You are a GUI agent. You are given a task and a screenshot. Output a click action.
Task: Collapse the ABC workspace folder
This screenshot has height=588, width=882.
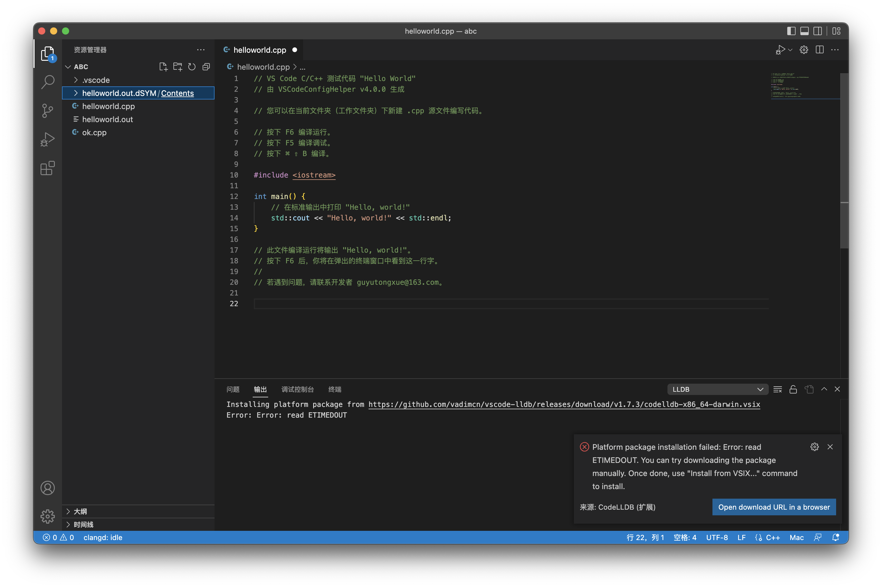pos(68,67)
